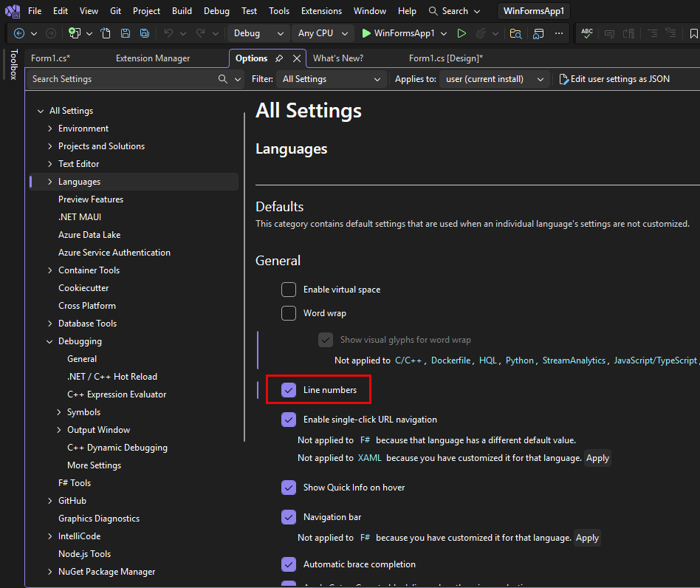Image resolution: width=700 pixels, height=588 pixels.
Task: Click the bookmark toolbar icon
Action: click(693, 33)
